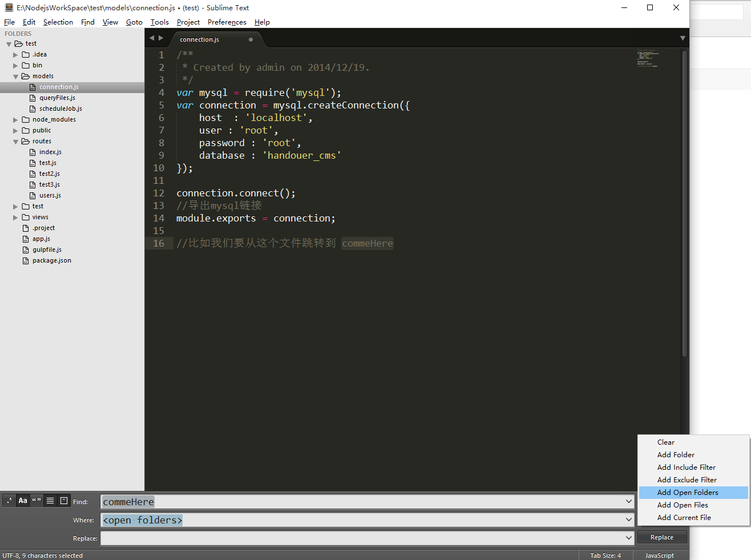Screen dimensions: 751x560
Task: Toggle regular expression search option
Action: click(x=9, y=501)
